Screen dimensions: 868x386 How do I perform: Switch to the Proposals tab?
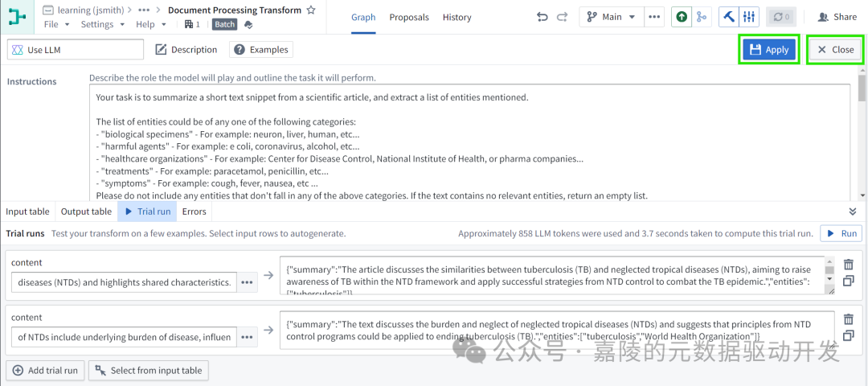[409, 17]
